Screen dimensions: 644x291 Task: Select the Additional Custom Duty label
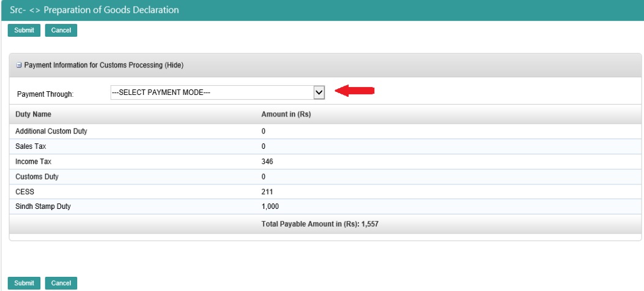point(51,132)
